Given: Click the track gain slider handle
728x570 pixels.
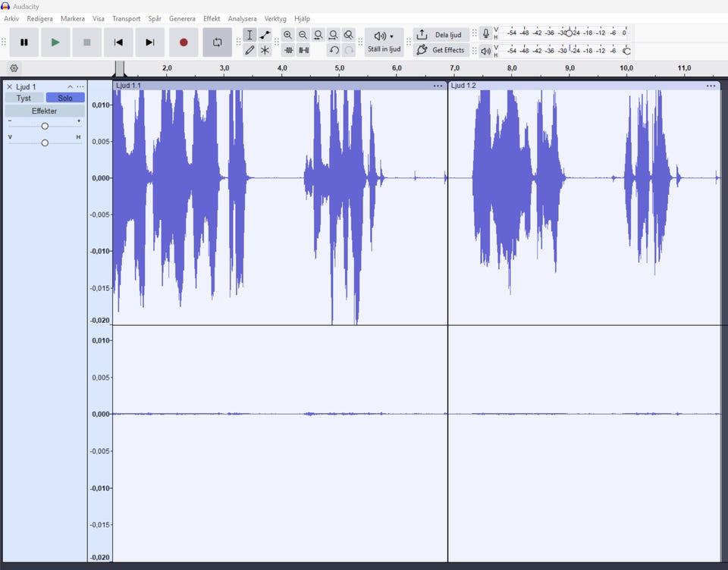Looking at the screenshot, I should click(x=45, y=126).
